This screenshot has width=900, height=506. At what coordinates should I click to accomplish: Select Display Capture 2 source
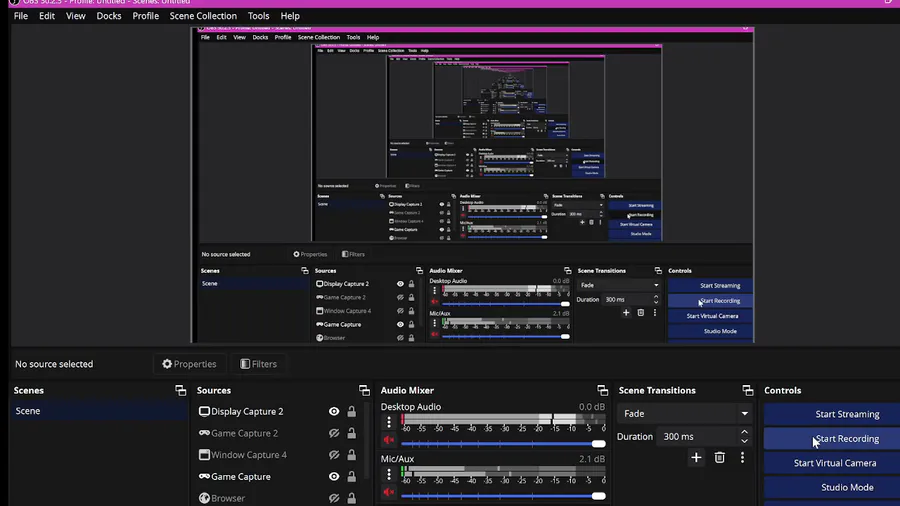[247, 411]
